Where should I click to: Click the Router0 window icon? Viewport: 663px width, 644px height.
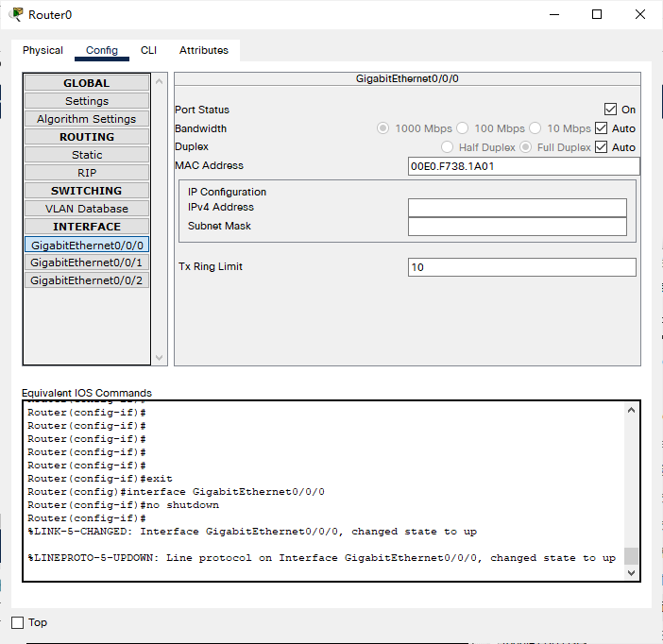(x=16, y=14)
